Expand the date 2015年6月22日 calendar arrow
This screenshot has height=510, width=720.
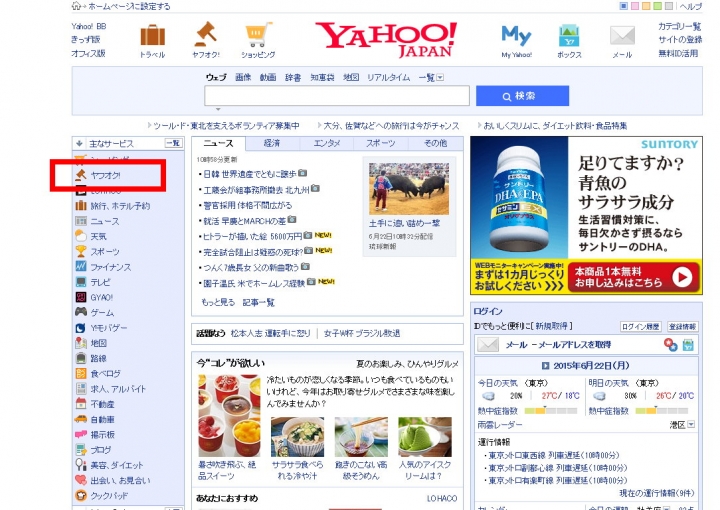point(545,366)
